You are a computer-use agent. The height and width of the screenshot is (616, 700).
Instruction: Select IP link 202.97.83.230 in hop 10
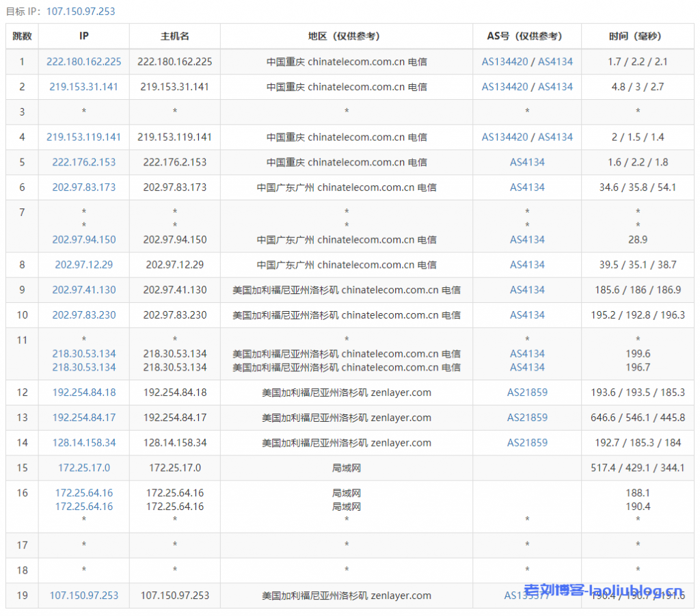[84, 315]
